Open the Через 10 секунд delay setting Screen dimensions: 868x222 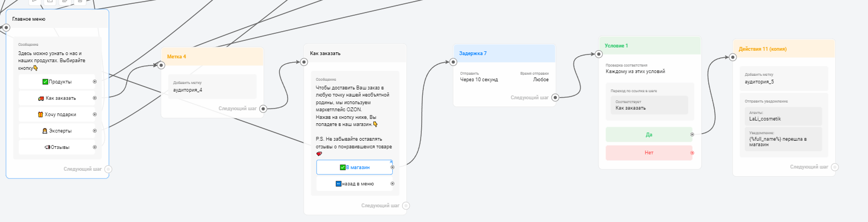click(x=478, y=80)
